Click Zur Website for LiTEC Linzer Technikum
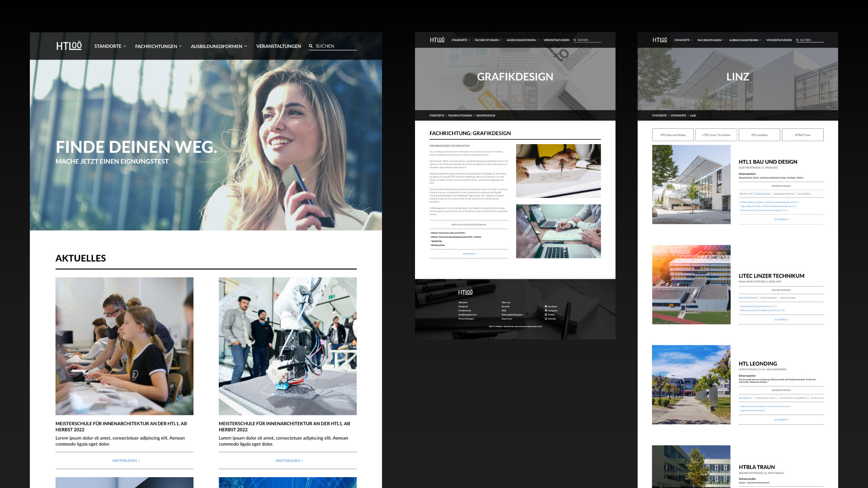The image size is (868, 488). (x=782, y=319)
